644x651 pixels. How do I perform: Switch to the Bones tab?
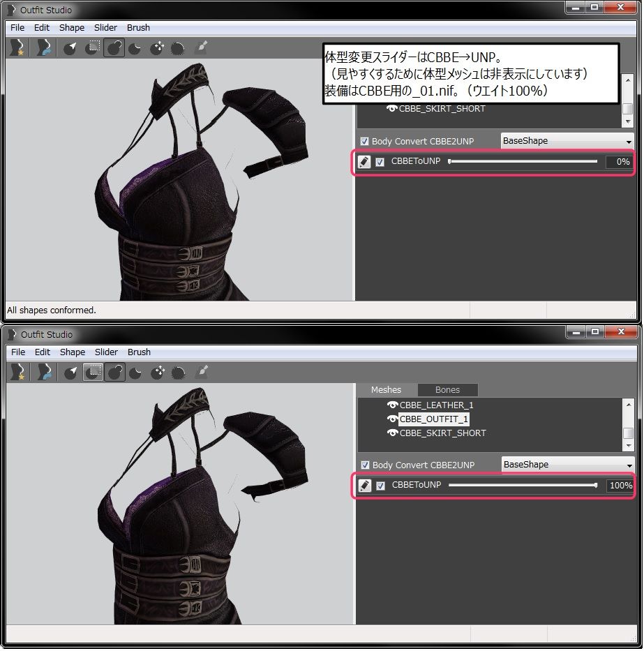click(x=448, y=390)
